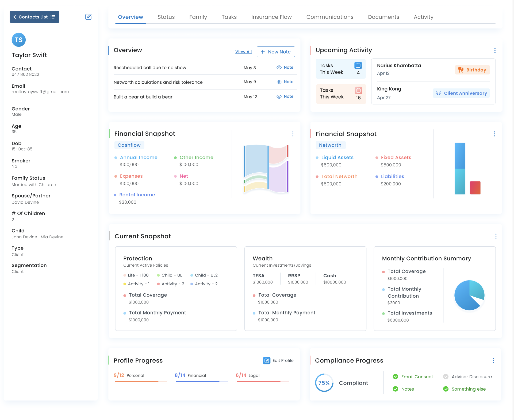Viewport: 514px width, 420px height.
Task: Open the Networth snapshot three-dot menu
Action: tap(494, 134)
